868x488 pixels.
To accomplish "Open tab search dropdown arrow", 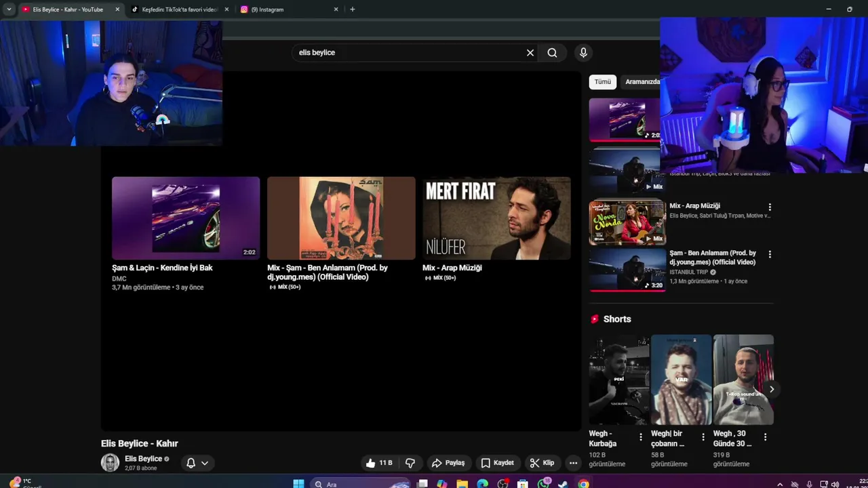I will coord(9,9).
